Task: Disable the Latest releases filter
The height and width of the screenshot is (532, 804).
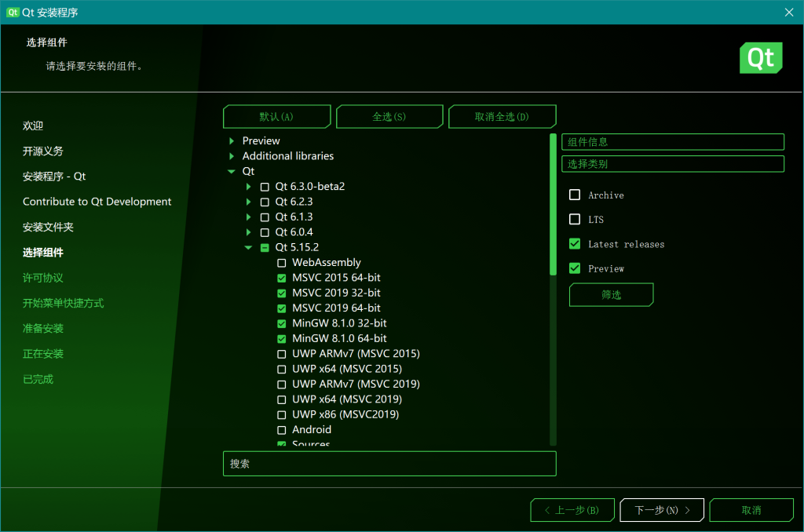Action: 575,244
